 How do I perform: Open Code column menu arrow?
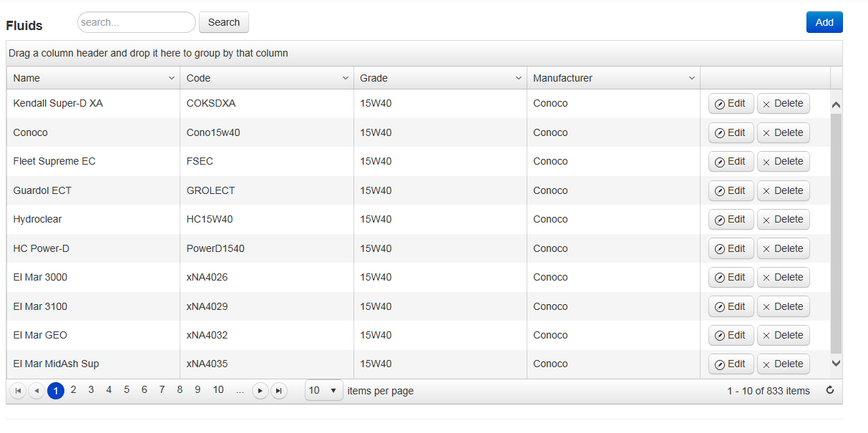coord(345,78)
